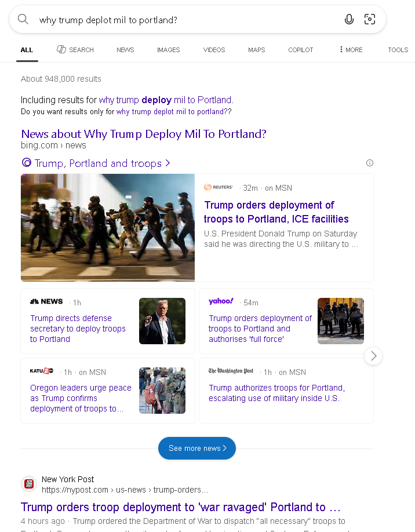Open 'News about Why Trump Deploy Mil To Portland?' heading

click(x=144, y=134)
